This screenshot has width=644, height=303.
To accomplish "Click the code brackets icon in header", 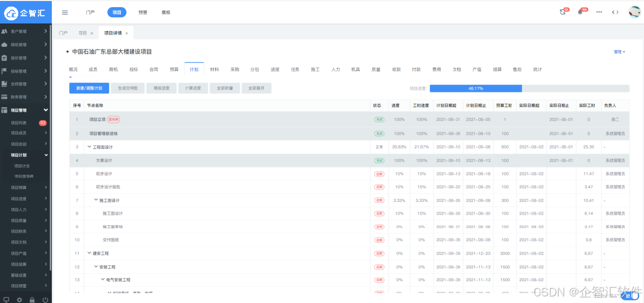I will pyautogui.click(x=615, y=12).
